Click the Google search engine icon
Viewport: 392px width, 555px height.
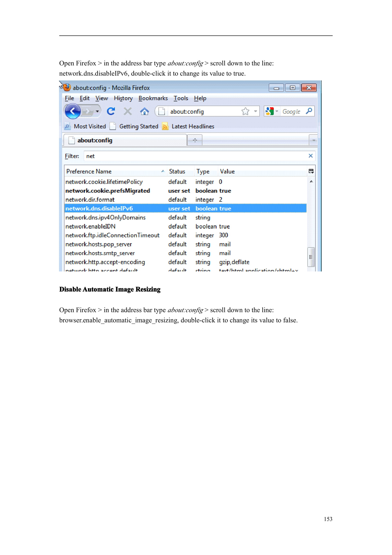click(269, 111)
